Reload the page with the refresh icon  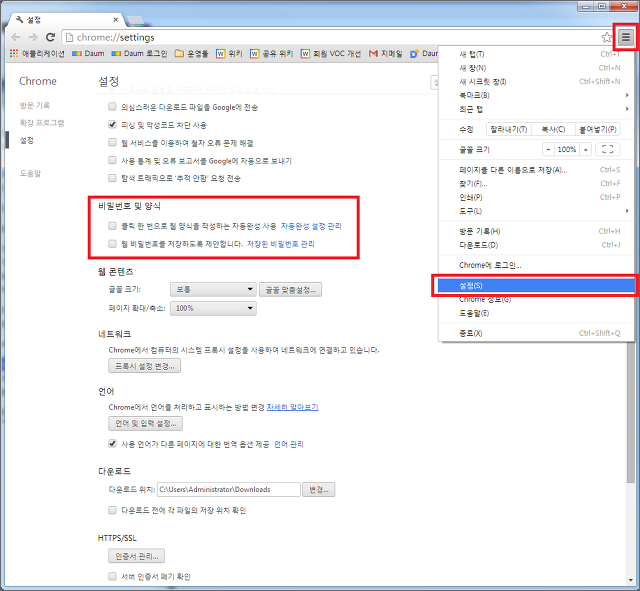[x=50, y=37]
